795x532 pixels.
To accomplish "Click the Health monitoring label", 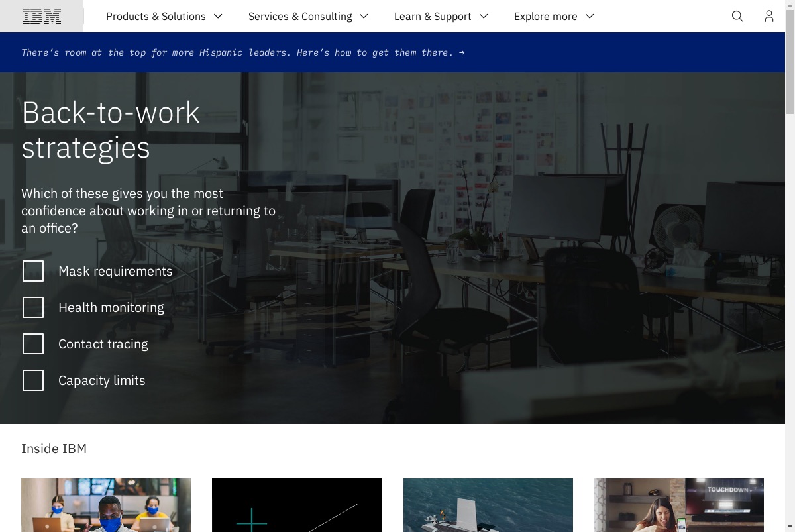I will pos(111,307).
